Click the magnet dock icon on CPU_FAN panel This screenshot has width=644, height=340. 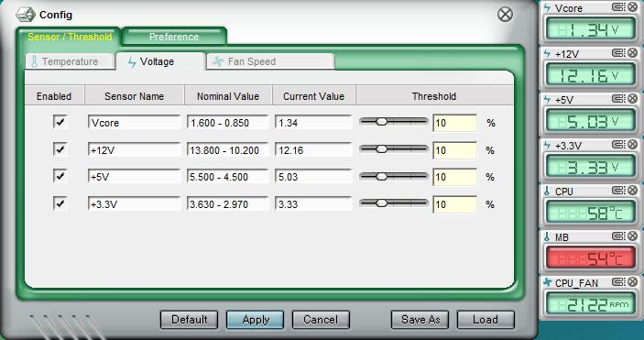618,282
